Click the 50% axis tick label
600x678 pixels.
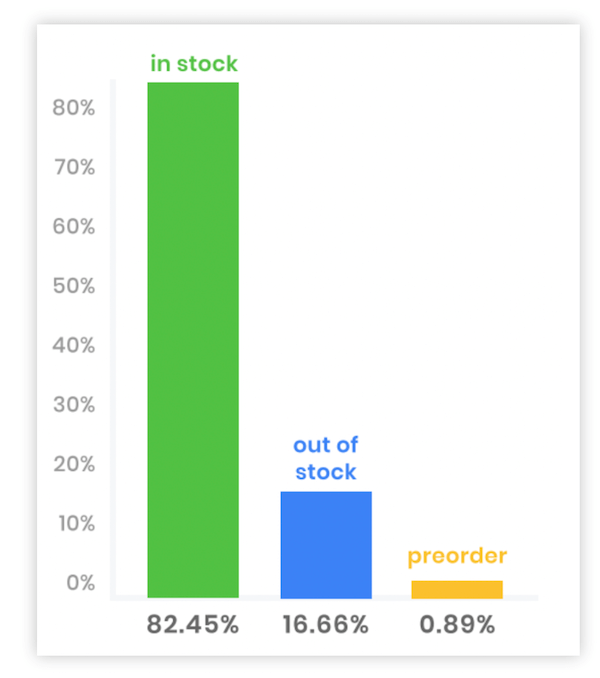point(74,286)
